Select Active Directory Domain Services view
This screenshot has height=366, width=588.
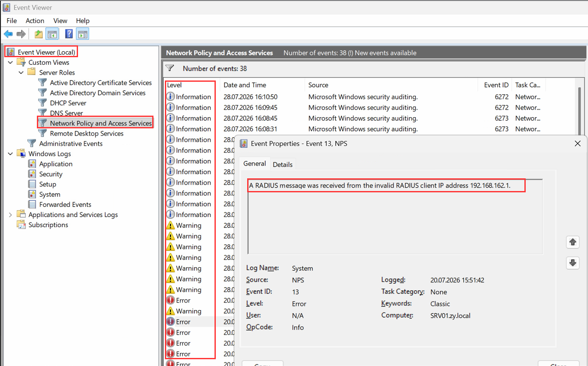coord(98,93)
